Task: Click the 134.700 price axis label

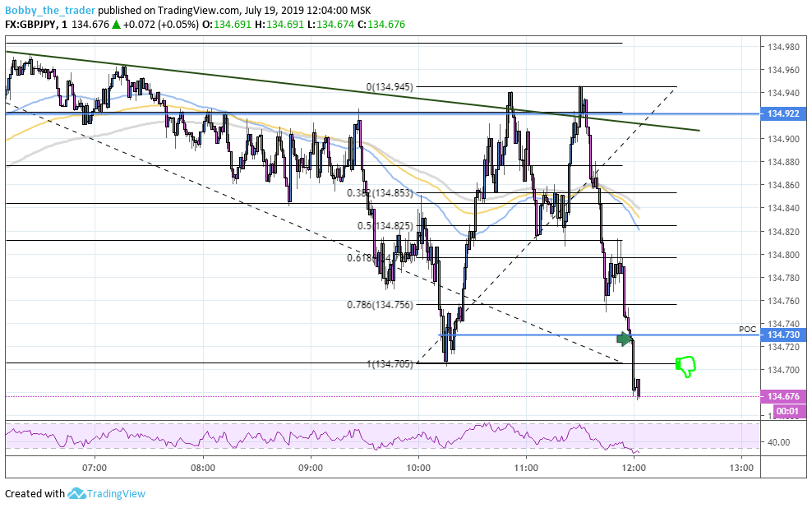Action: 783,370
